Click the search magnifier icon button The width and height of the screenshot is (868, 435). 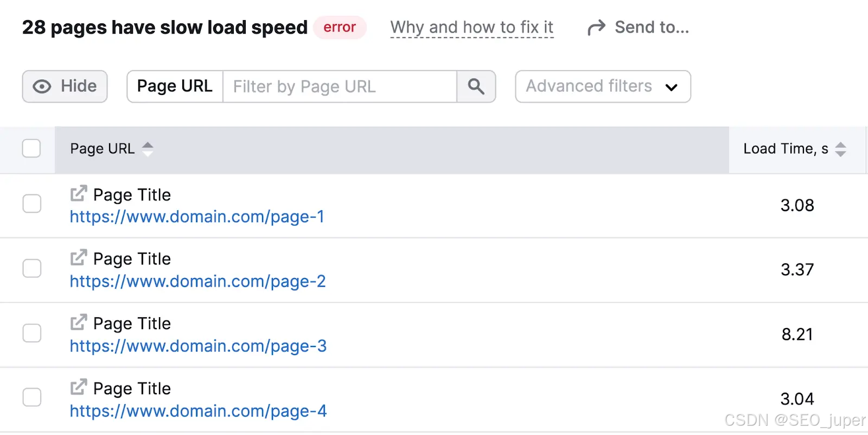point(476,86)
